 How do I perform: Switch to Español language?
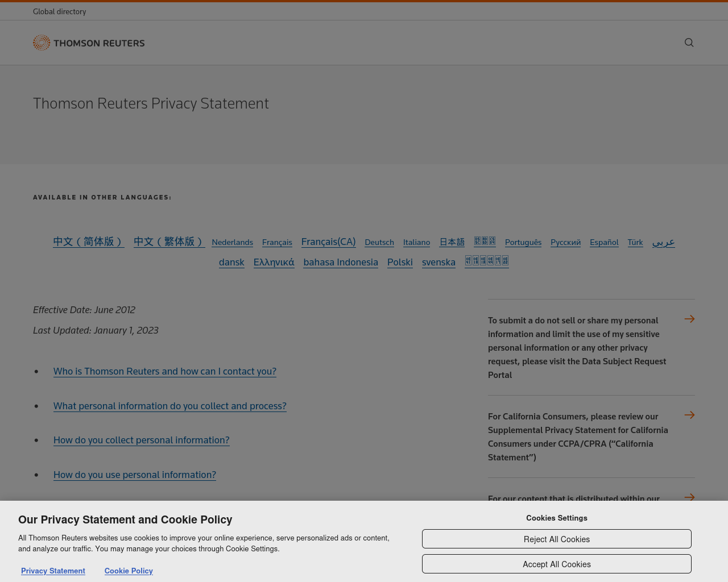coord(604,242)
